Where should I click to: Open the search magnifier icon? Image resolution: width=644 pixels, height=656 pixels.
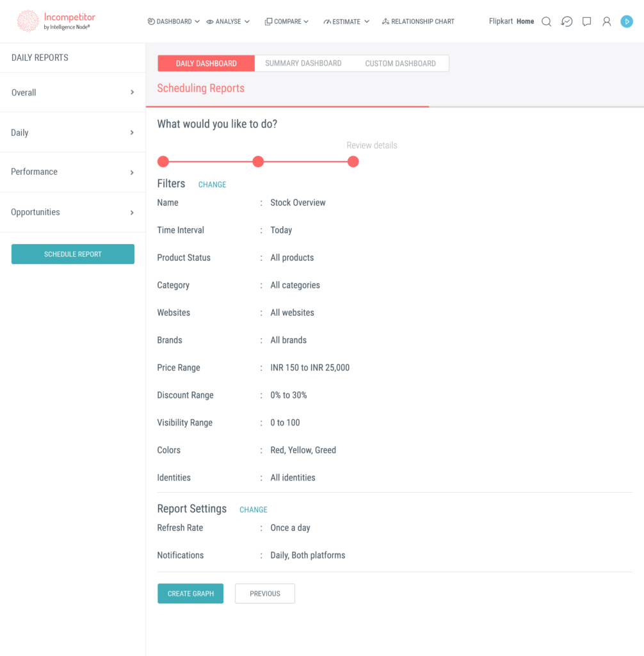(546, 22)
